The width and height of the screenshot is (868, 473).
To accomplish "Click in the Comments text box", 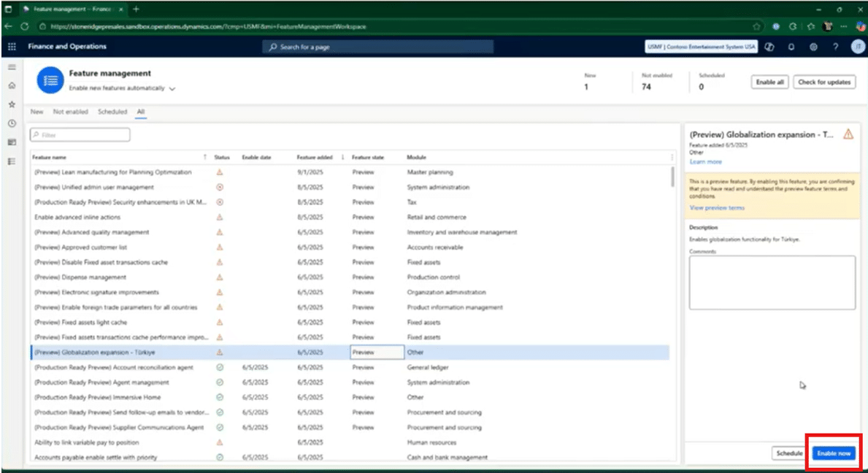I will (772, 282).
